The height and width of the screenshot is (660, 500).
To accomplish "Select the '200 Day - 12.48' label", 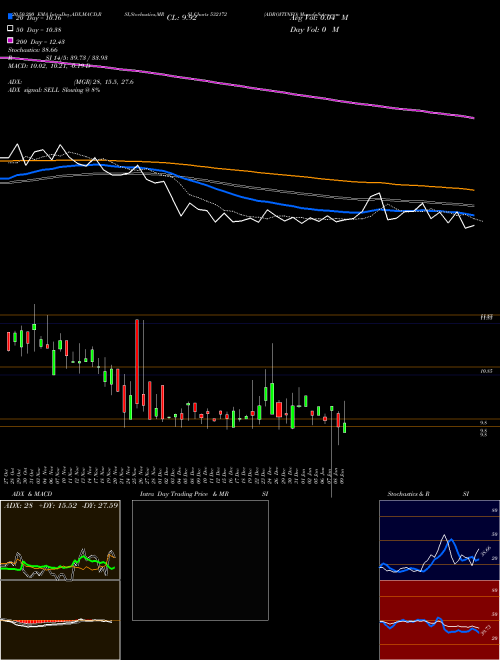I will click(x=40, y=42).
